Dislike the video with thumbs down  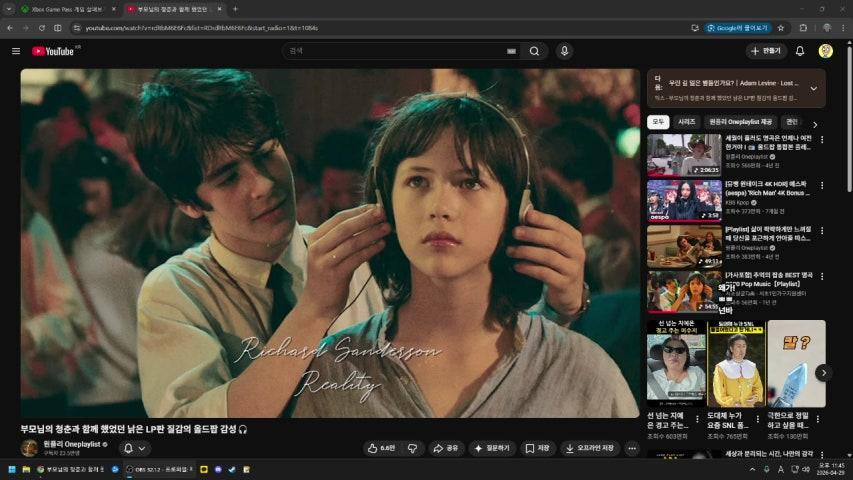pyautogui.click(x=412, y=448)
